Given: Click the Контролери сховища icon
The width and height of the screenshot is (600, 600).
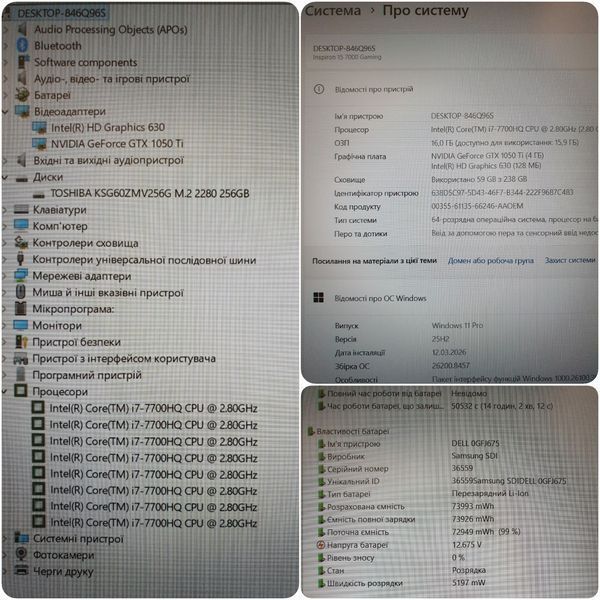Looking at the screenshot, I should [x=21, y=242].
